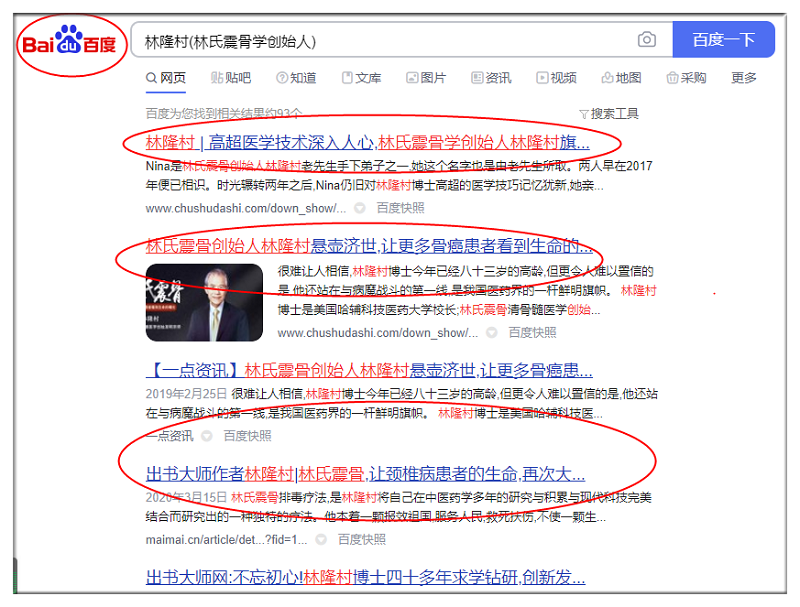Open 百度快照 for the maimai.cn result
The image size is (800, 607).
pyautogui.click(x=361, y=539)
